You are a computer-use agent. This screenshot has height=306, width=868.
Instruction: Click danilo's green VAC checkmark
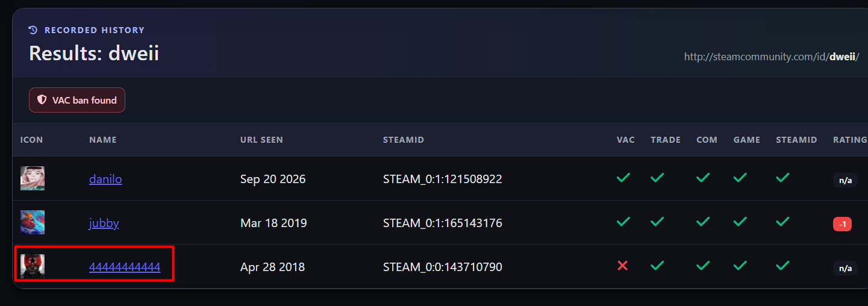[623, 178]
